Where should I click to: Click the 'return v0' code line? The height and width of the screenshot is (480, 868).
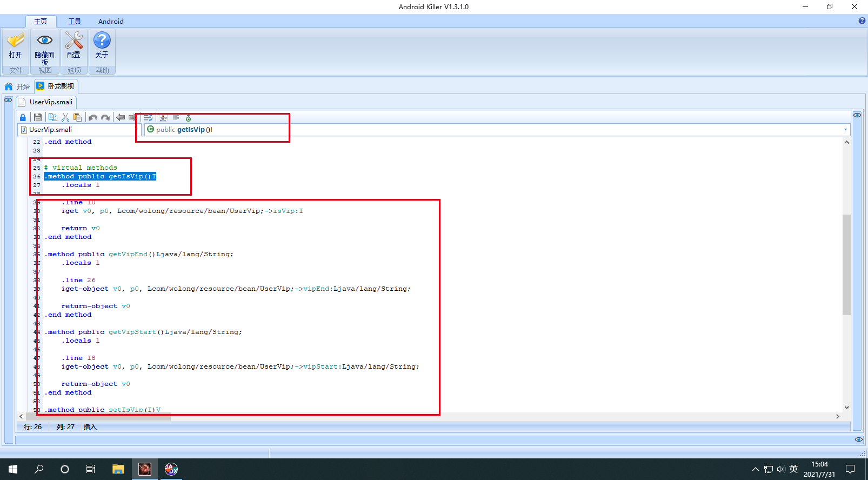click(x=81, y=228)
